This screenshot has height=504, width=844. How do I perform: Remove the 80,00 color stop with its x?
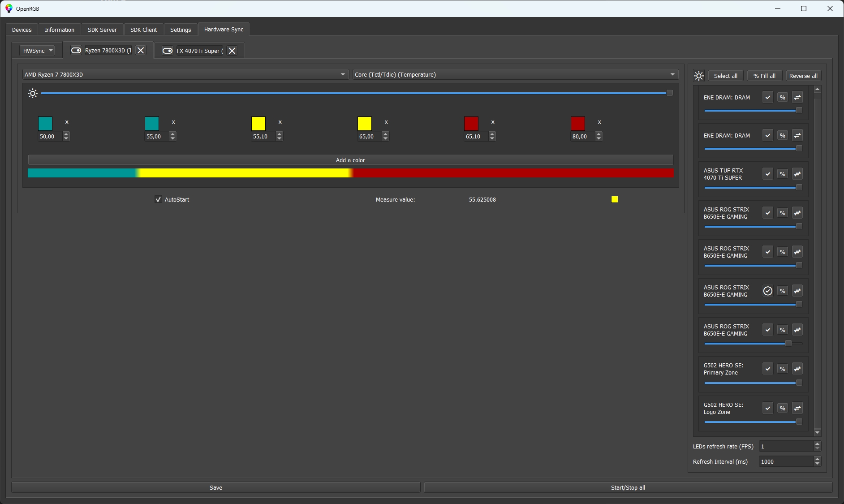point(599,122)
